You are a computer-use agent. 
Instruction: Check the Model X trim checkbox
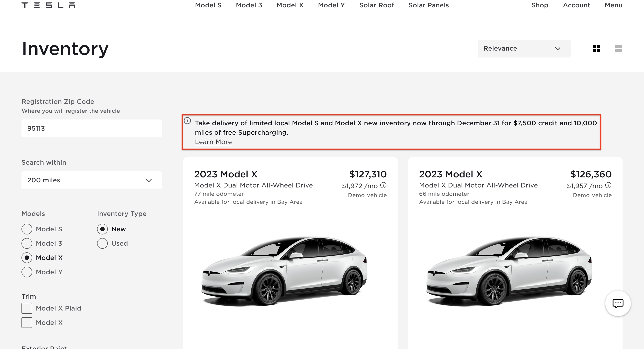27,322
